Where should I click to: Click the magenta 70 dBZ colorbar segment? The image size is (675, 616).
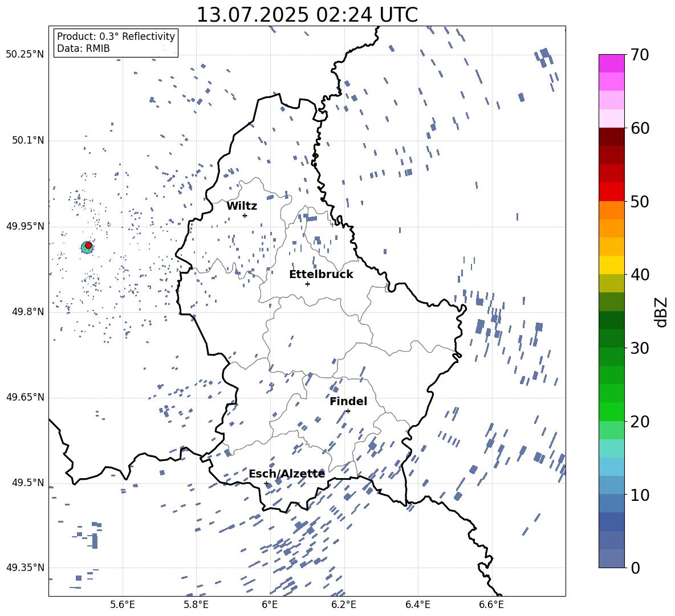pos(611,63)
